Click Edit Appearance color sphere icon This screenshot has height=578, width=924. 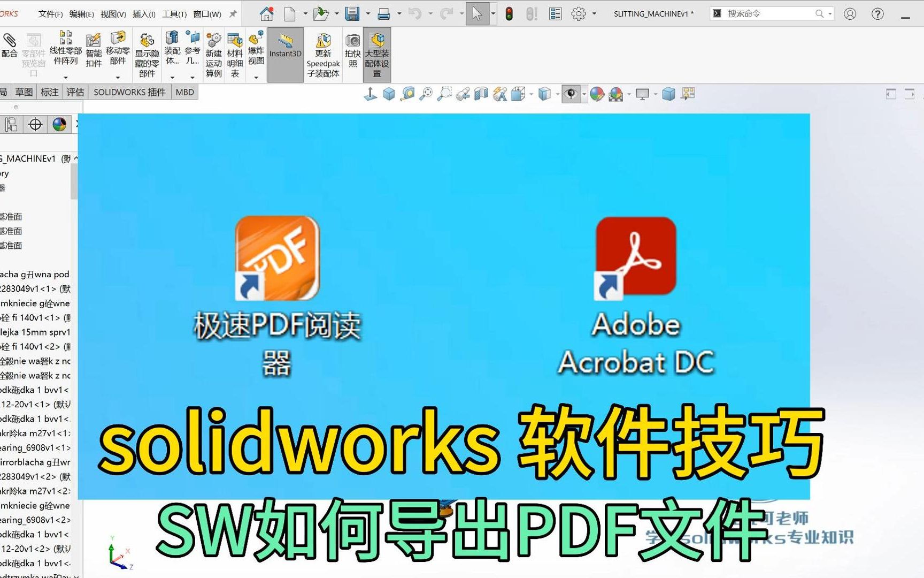coord(597,94)
